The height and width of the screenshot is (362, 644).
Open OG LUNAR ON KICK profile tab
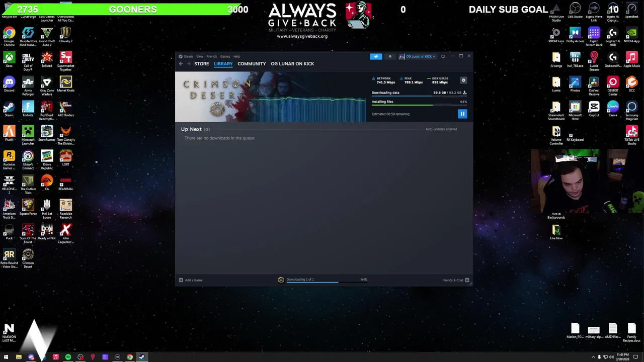pos(292,64)
